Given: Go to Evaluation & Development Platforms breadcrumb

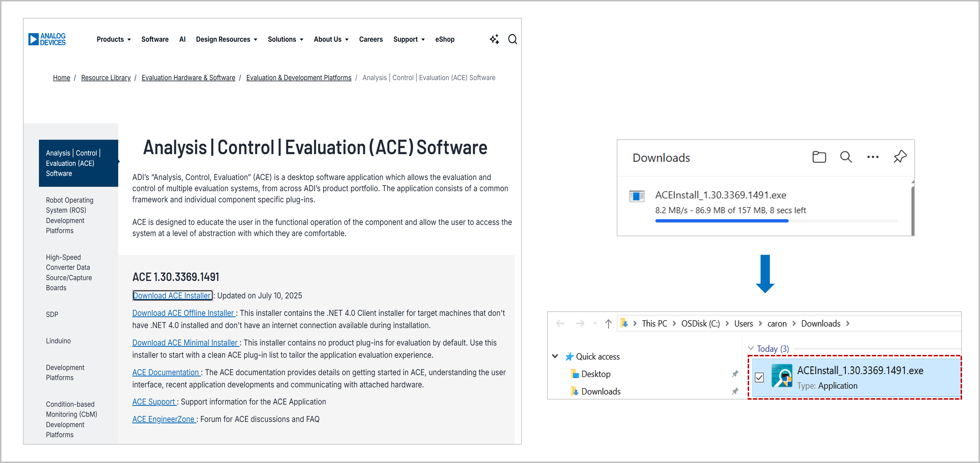Looking at the screenshot, I should (299, 78).
